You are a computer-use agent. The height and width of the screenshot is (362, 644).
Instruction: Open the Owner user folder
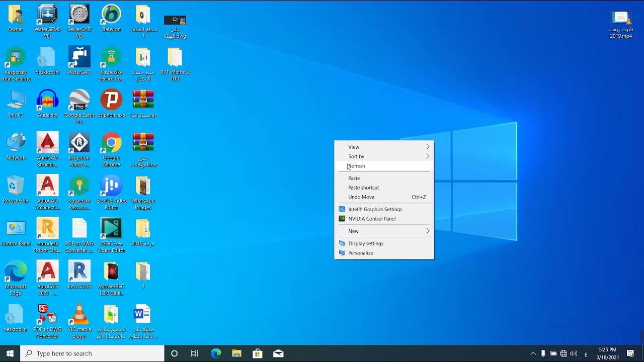pos(16,19)
